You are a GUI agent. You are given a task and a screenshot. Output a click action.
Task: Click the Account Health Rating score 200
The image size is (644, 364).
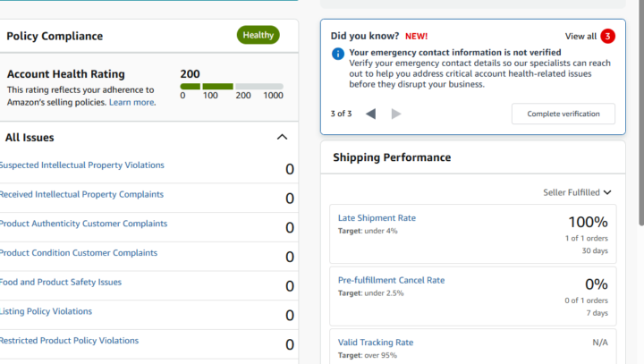coord(190,74)
